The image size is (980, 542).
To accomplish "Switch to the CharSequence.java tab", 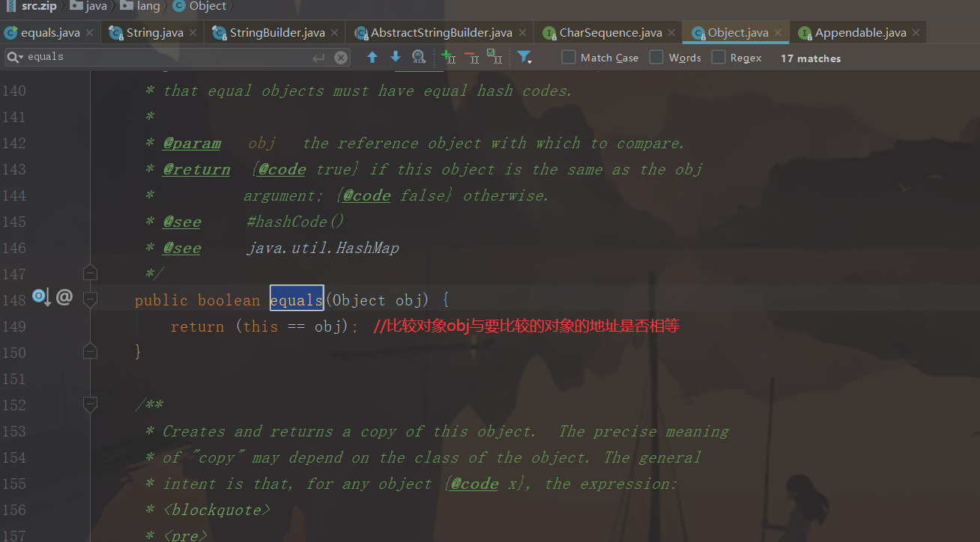I will 610,33.
